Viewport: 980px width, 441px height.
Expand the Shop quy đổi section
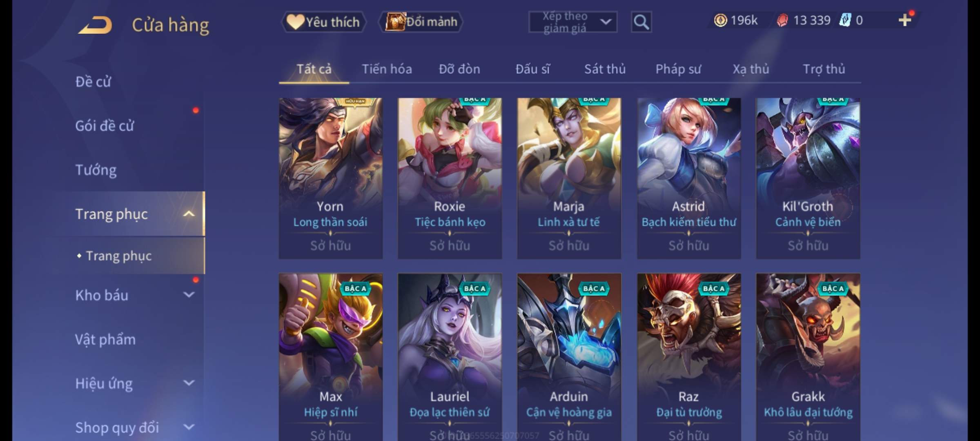tap(189, 427)
